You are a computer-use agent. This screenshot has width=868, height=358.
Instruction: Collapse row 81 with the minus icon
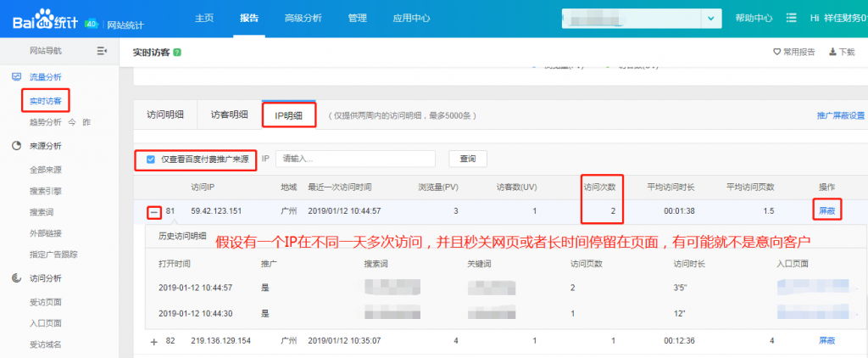coord(154,212)
